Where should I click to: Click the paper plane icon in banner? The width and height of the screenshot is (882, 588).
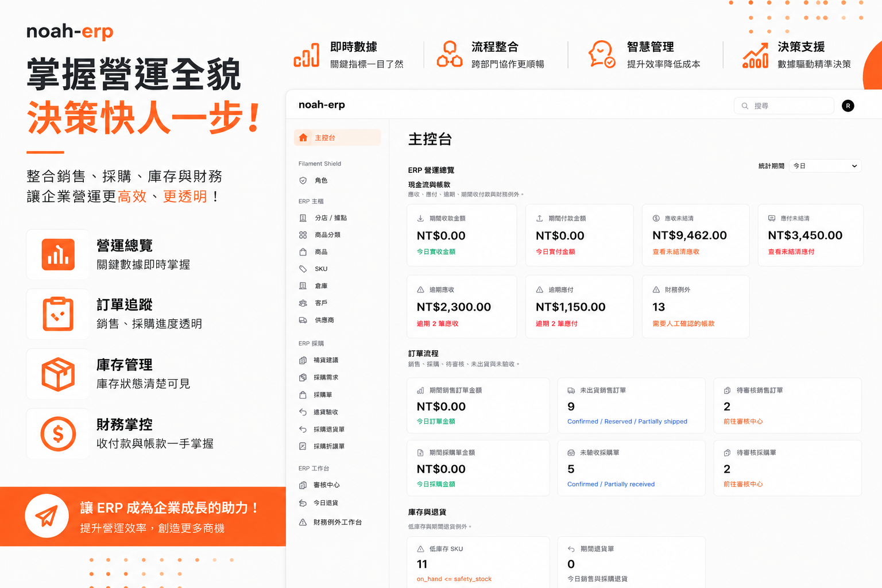(47, 516)
